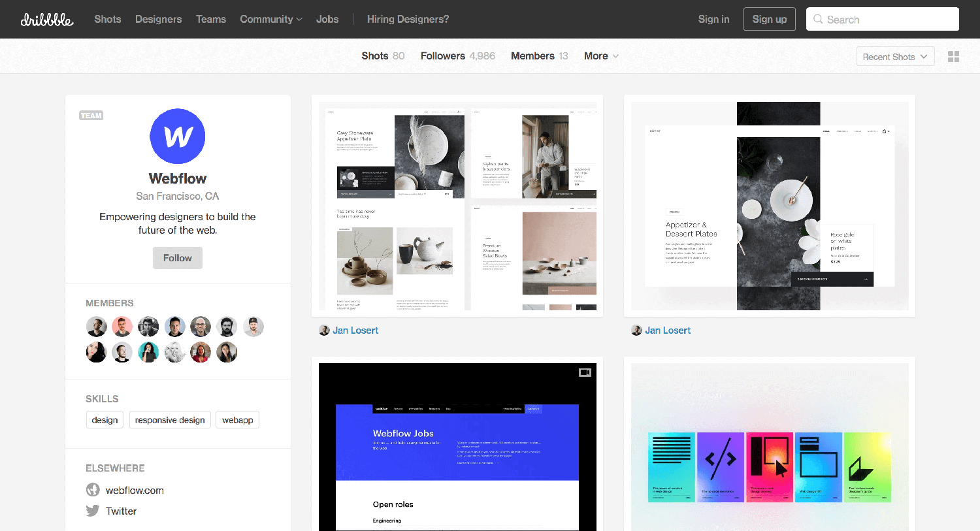Select the Shots 80 tab
The height and width of the screenshot is (531, 980).
[x=383, y=56]
